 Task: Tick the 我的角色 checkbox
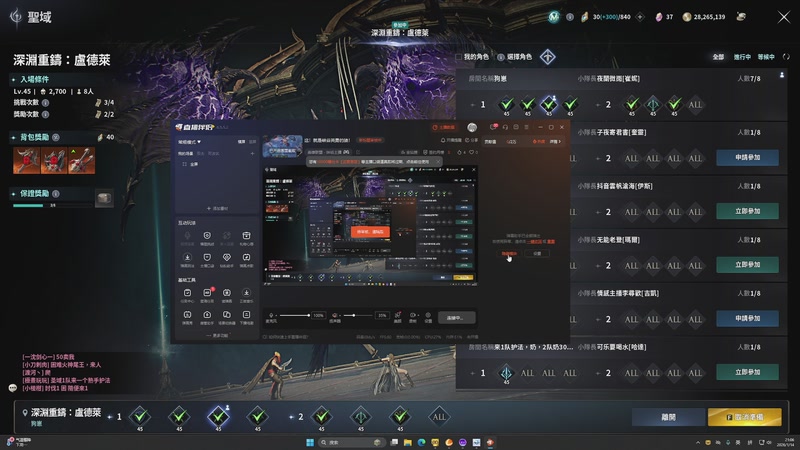[x=459, y=57]
